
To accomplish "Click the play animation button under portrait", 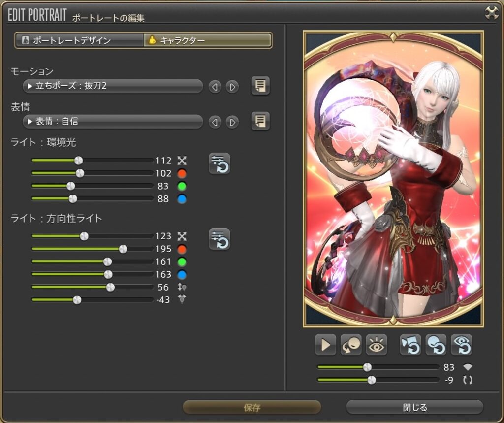I will [325, 345].
